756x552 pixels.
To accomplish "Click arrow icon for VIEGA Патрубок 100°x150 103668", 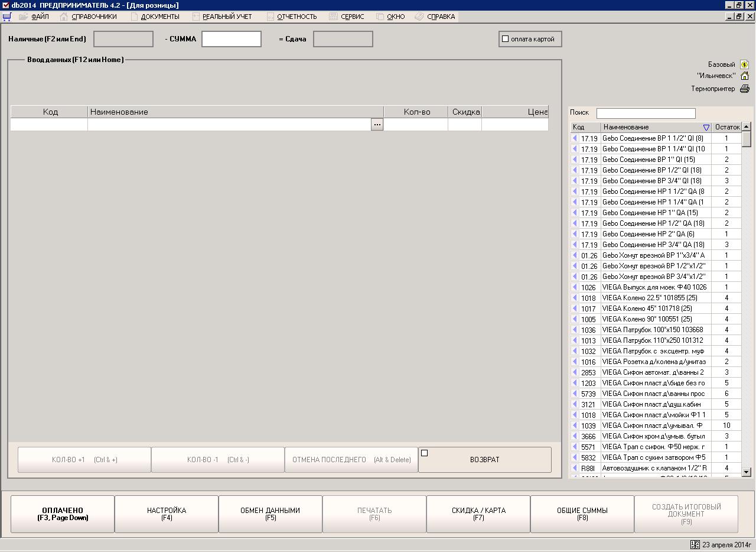I will 575,330.
